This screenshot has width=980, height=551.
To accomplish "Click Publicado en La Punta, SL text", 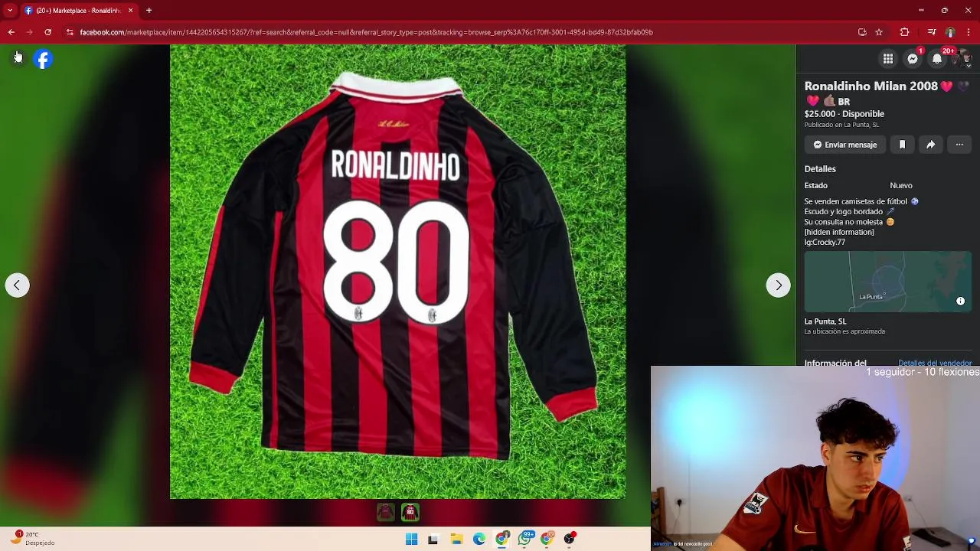I will pyautogui.click(x=841, y=125).
